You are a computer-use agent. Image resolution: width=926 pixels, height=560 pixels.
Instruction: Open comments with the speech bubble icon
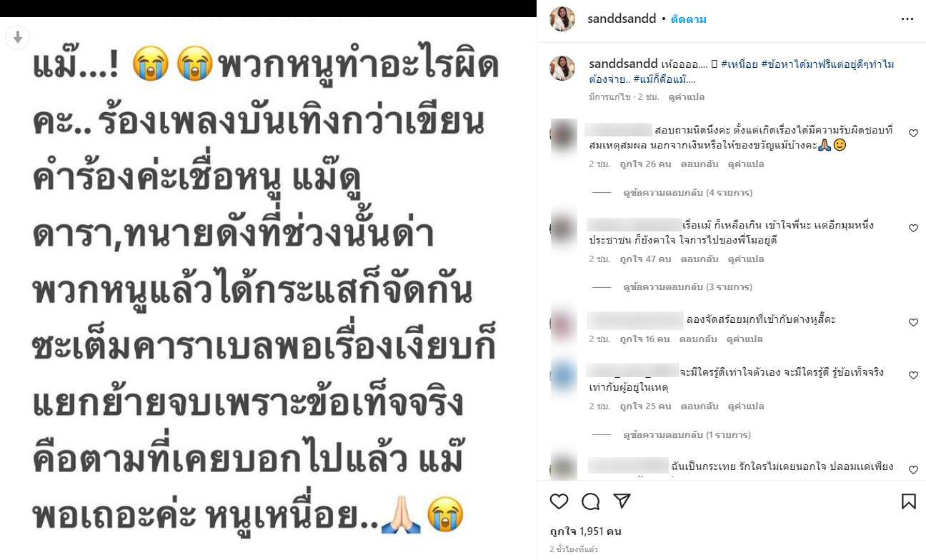(590, 501)
